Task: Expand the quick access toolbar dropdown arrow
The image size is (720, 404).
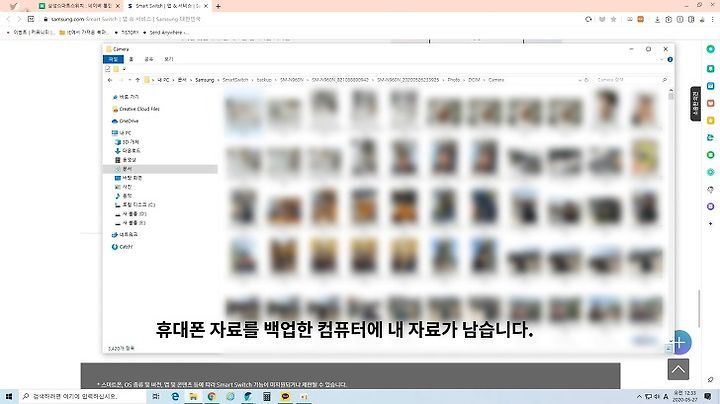Action: coord(124,69)
